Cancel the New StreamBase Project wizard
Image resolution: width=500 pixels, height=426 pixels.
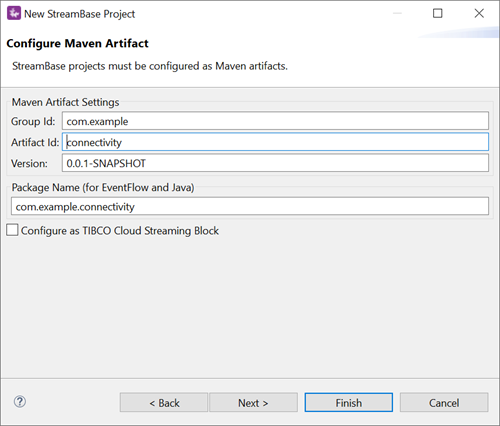tap(444, 403)
